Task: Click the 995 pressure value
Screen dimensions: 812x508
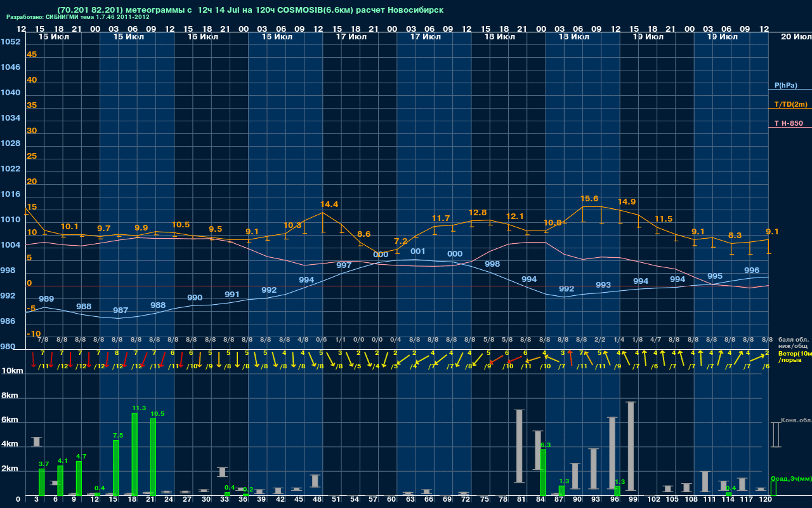Action: (715, 276)
